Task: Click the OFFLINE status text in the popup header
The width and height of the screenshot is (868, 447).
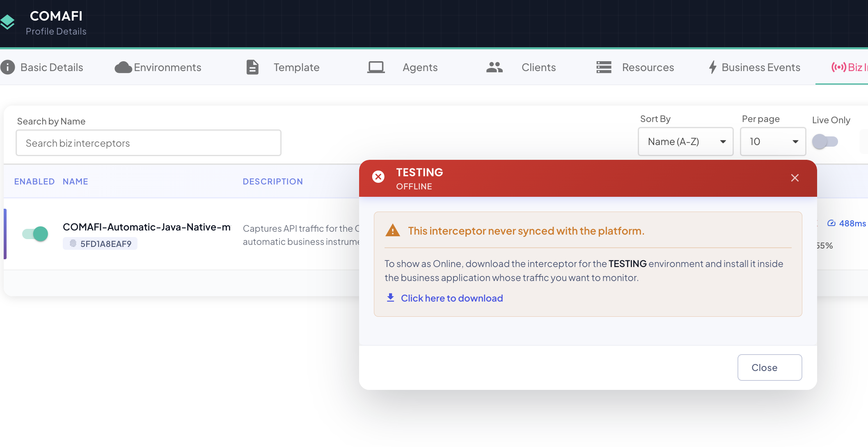Action: click(414, 186)
